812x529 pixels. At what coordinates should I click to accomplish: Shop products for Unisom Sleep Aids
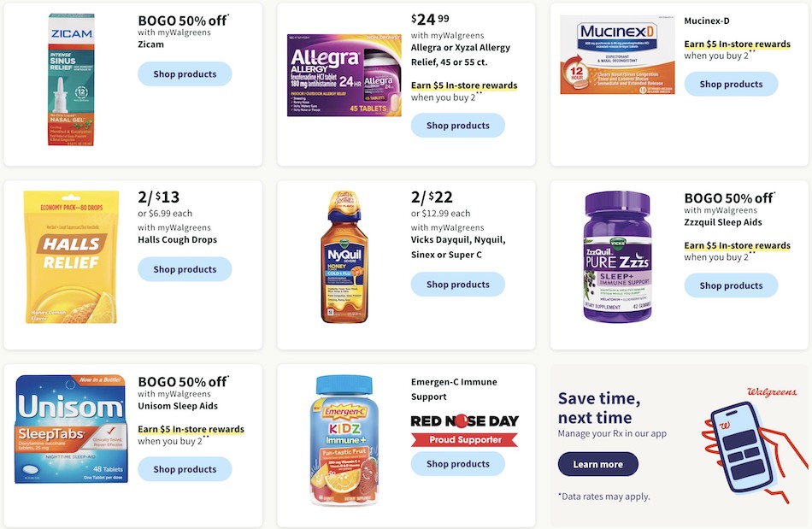coord(185,469)
